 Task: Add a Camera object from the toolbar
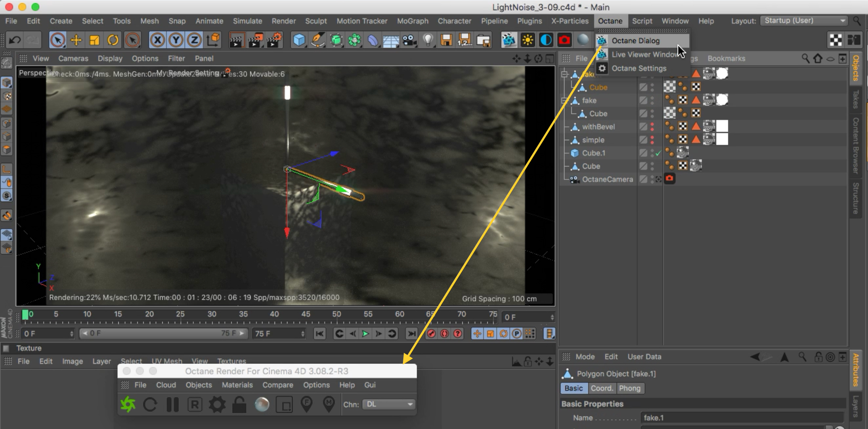click(409, 40)
